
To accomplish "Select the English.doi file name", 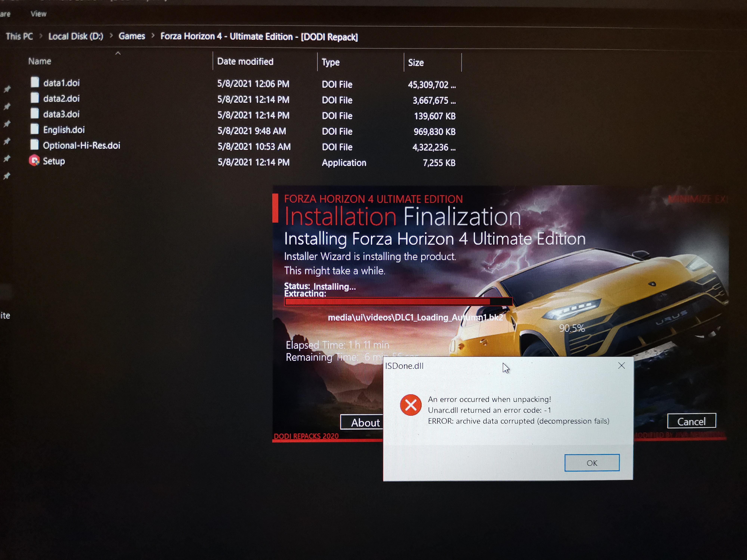I will point(64,130).
